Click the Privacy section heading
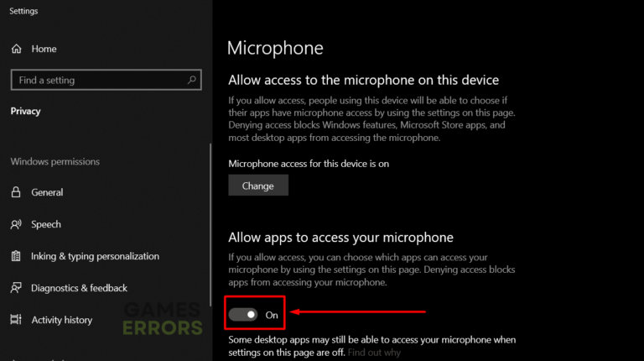Screen dimensions: 644x361 point(25,111)
